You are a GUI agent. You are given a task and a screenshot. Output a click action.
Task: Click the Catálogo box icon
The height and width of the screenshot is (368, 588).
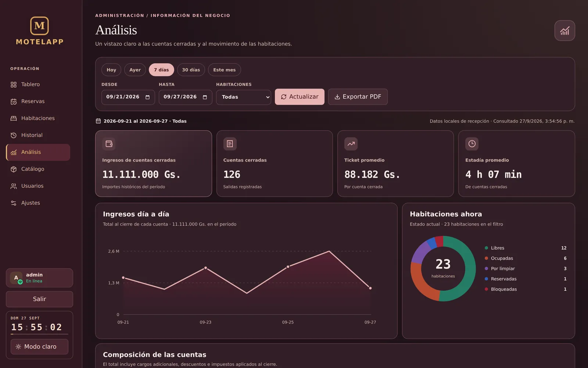14,169
